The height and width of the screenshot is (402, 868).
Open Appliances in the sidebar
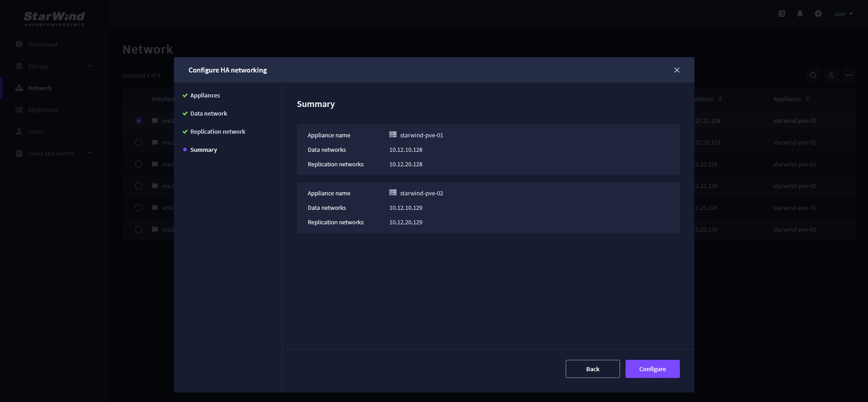point(43,110)
